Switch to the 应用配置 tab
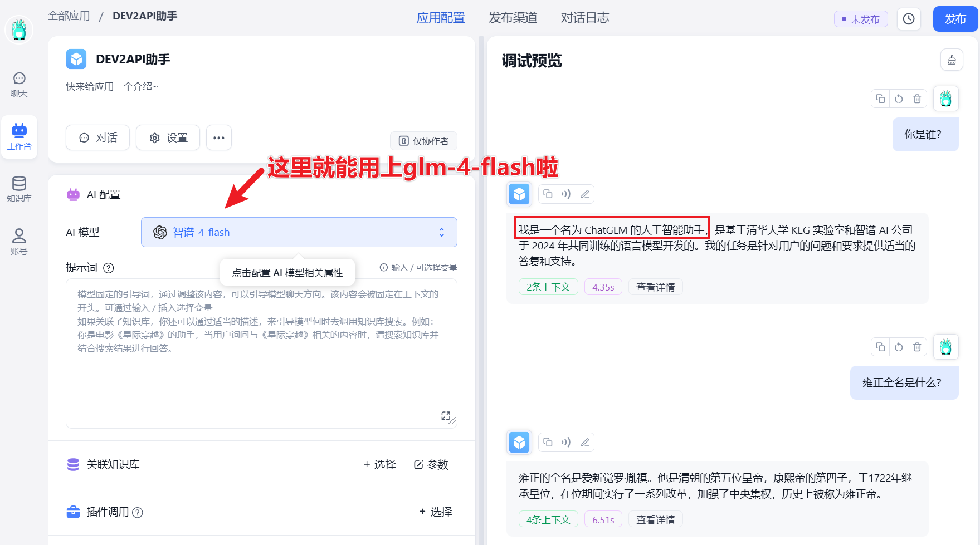 [x=441, y=18]
